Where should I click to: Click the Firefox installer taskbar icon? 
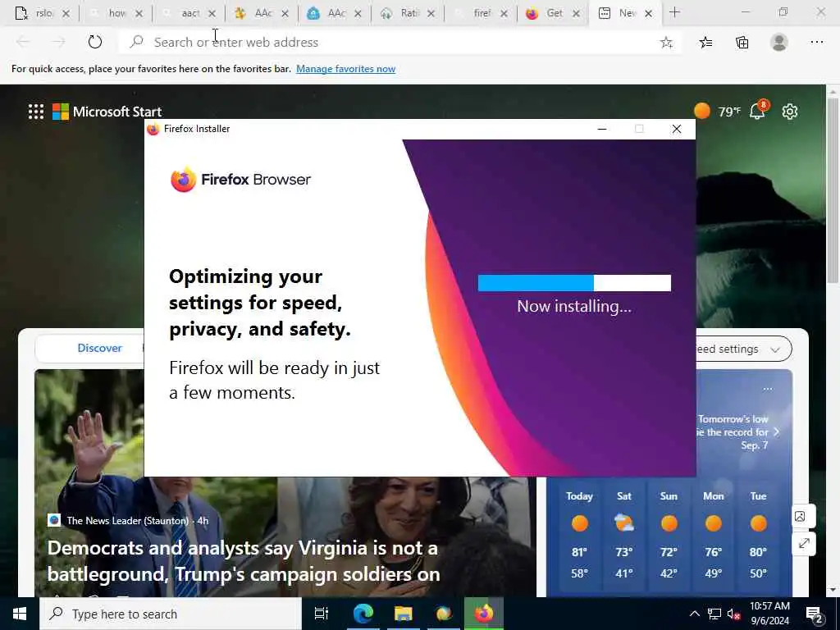coord(484,614)
